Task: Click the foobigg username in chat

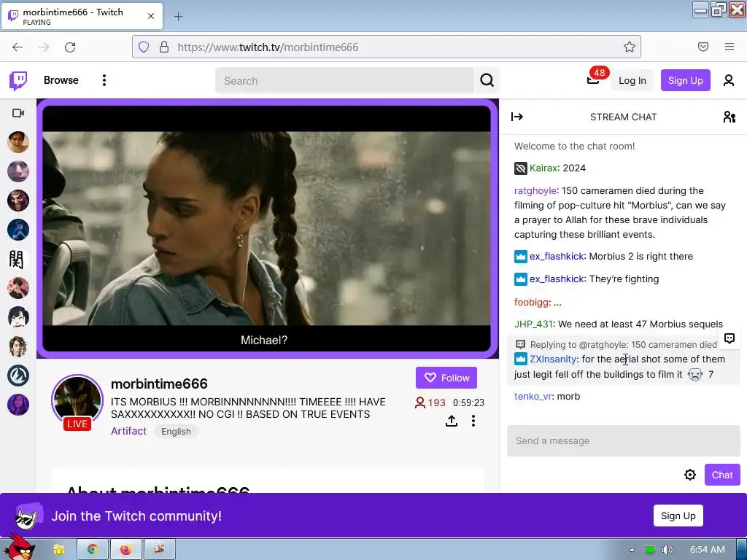Action: (x=531, y=303)
